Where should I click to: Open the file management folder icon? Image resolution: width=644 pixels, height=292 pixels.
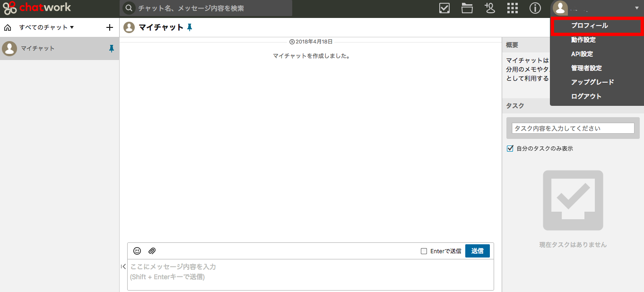[x=467, y=8]
